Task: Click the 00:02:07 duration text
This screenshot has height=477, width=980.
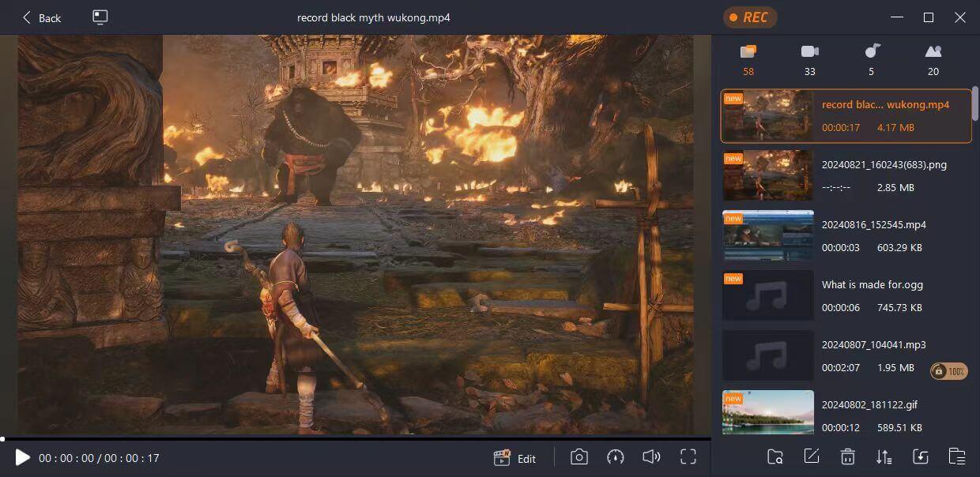Action: click(841, 367)
